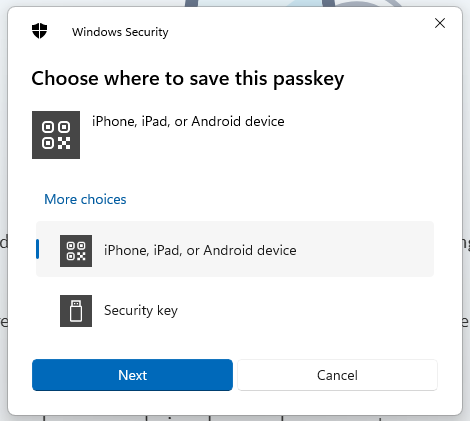The height and width of the screenshot is (421, 470).
Task: Click the large QR code icon below the heading
Action: [x=56, y=135]
